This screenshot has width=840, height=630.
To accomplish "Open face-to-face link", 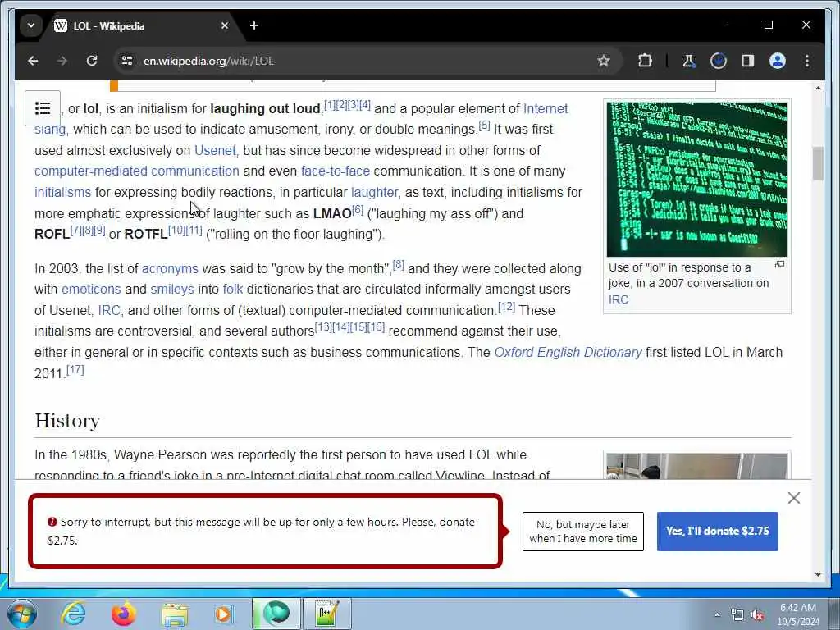I will (x=336, y=171).
